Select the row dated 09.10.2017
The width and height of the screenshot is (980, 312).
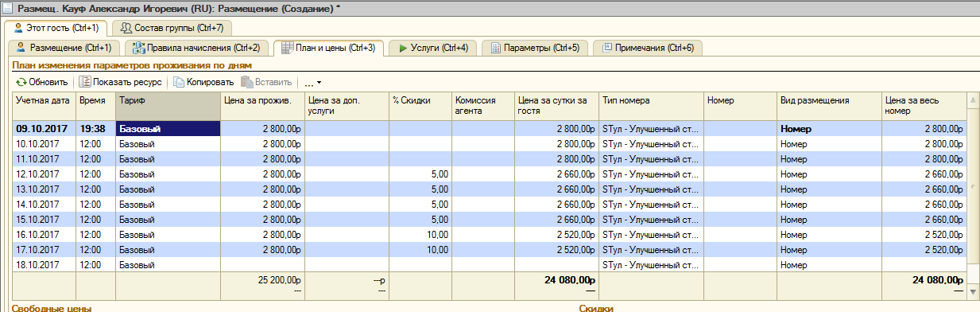pos(490,128)
